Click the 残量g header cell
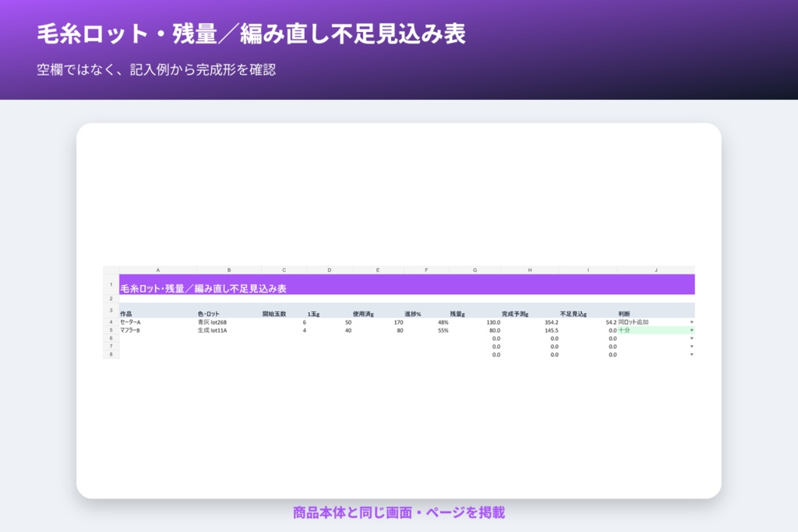798x532 pixels. pos(475,310)
